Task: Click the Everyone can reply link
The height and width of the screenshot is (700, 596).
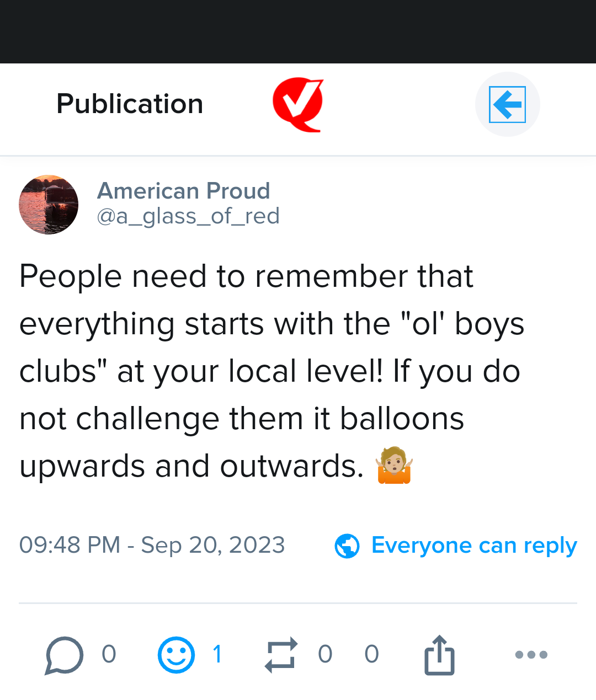Action: pos(474,546)
